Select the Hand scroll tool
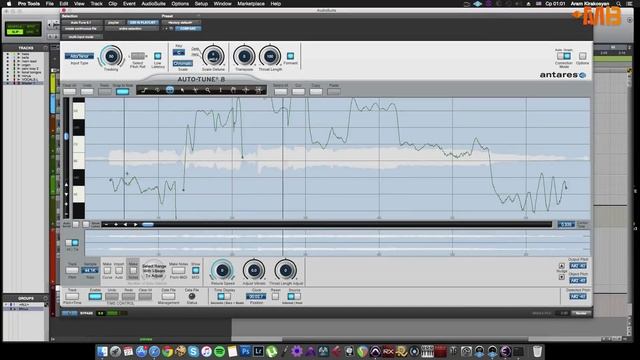Viewport: 640px width, 360px height. 233,90
